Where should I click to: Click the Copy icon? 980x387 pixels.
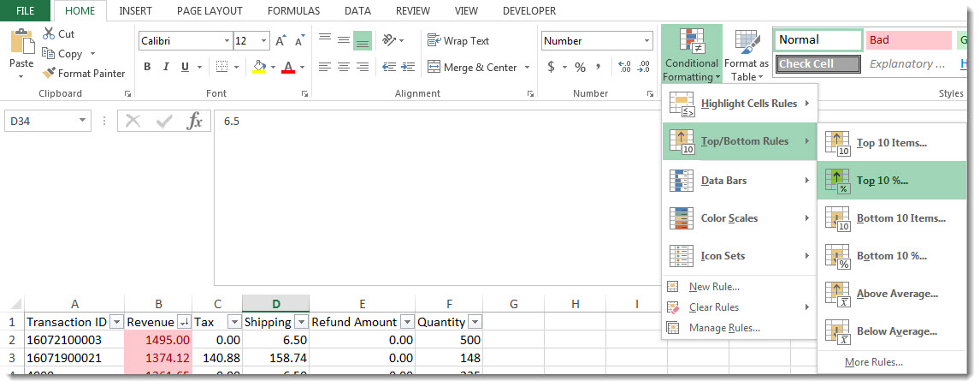[48, 54]
